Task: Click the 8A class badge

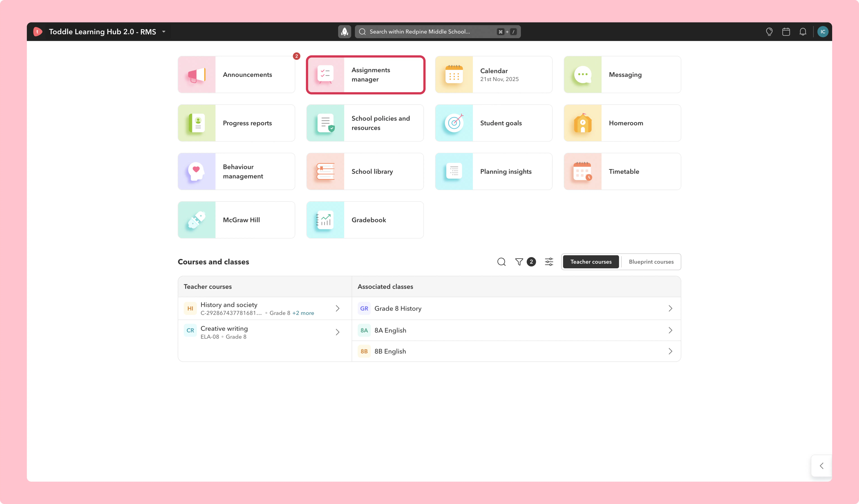Action: click(x=364, y=330)
